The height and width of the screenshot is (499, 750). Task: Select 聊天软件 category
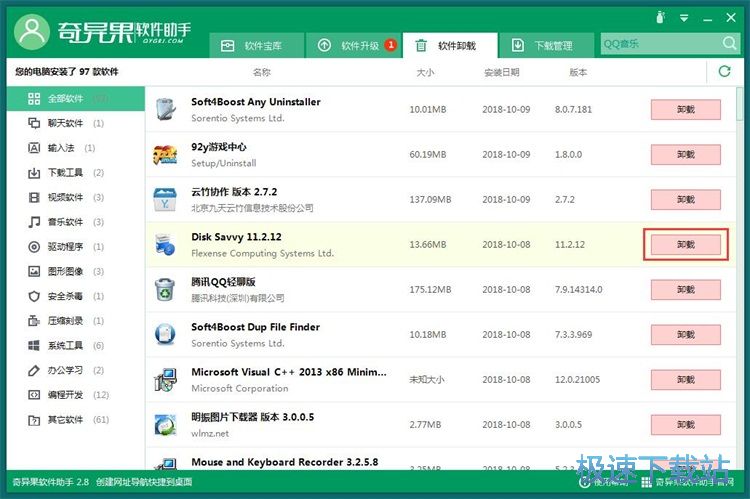click(76, 123)
